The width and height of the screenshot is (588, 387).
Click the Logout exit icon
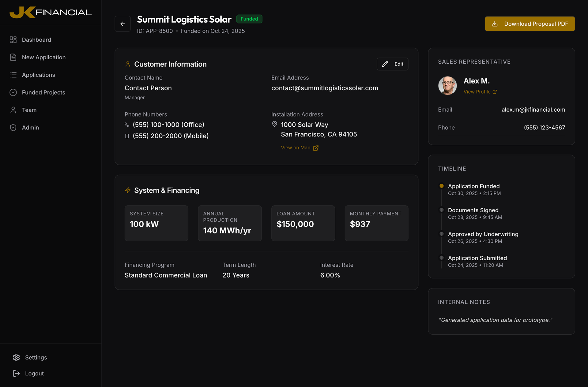point(17,373)
